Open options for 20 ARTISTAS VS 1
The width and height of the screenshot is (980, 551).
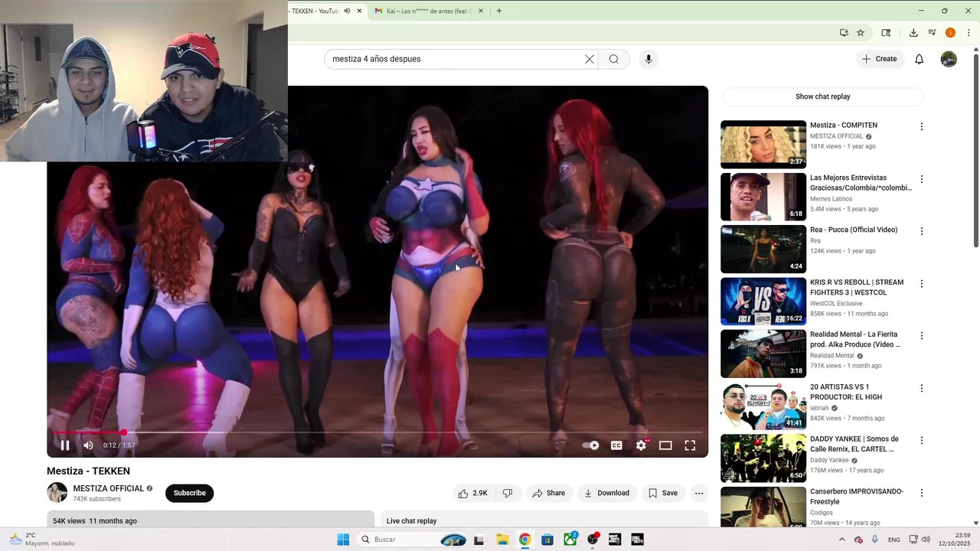coord(922,388)
